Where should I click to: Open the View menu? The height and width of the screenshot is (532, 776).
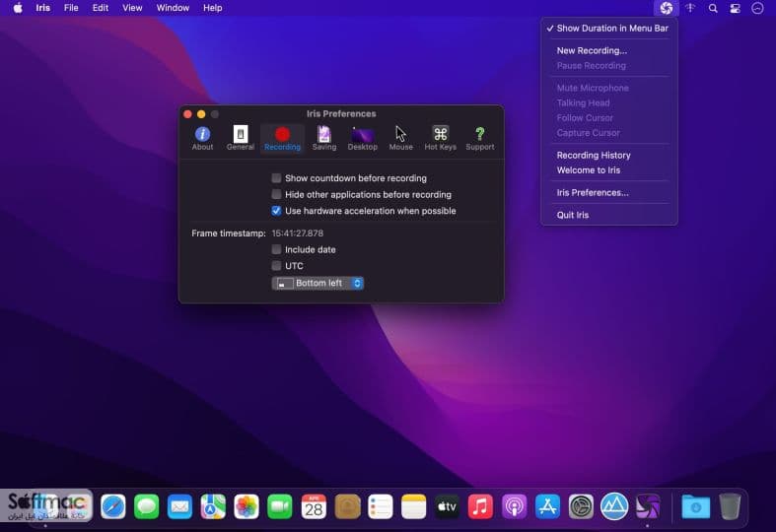pyautogui.click(x=132, y=8)
